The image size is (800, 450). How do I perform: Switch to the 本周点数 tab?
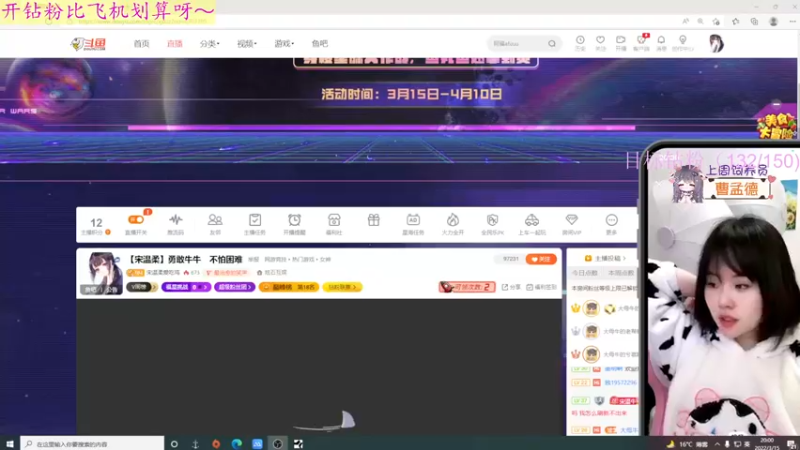point(621,273)
